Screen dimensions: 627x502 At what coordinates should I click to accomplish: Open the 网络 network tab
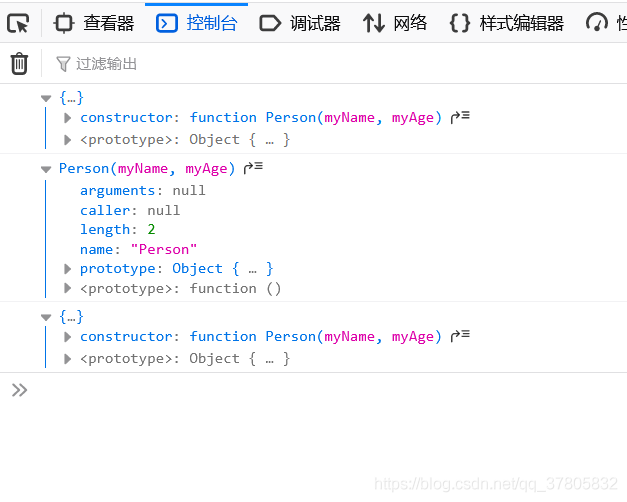tap(395, 23)
